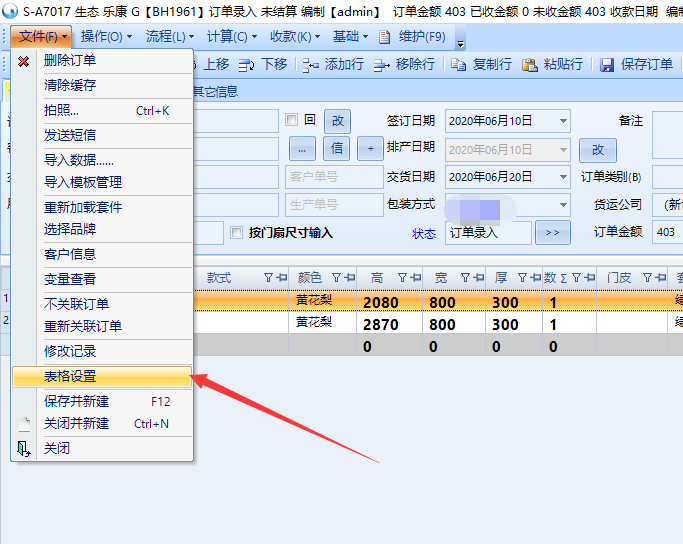Click the filter icon in 高 column header
This screenshot has width=683, height=544.
click(x=402, y=278)
